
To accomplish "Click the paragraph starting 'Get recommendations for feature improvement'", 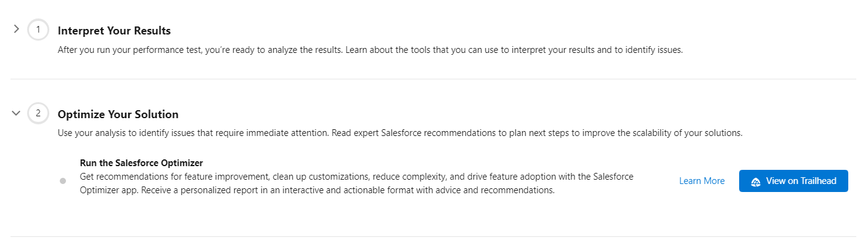I will point(357,183).
